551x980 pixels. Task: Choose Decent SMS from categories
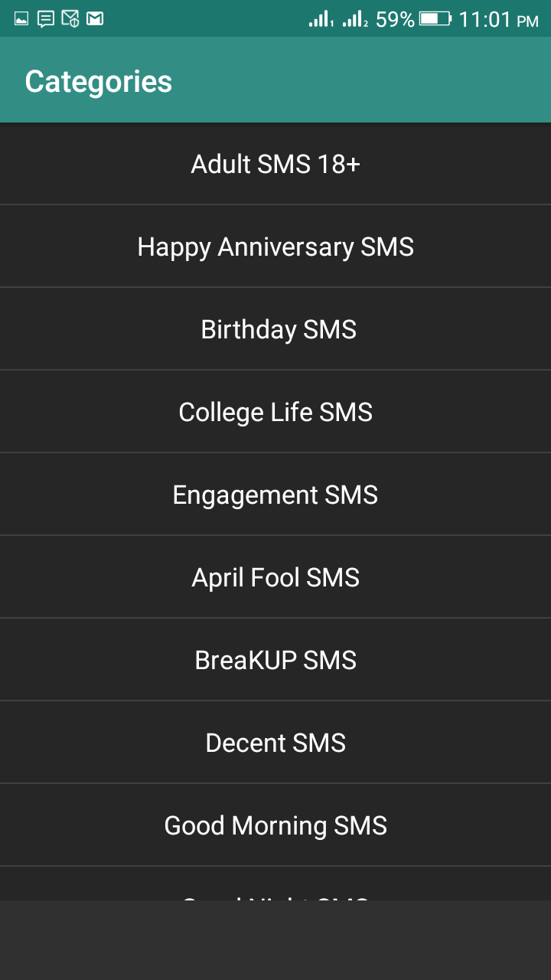click(275, 743)
